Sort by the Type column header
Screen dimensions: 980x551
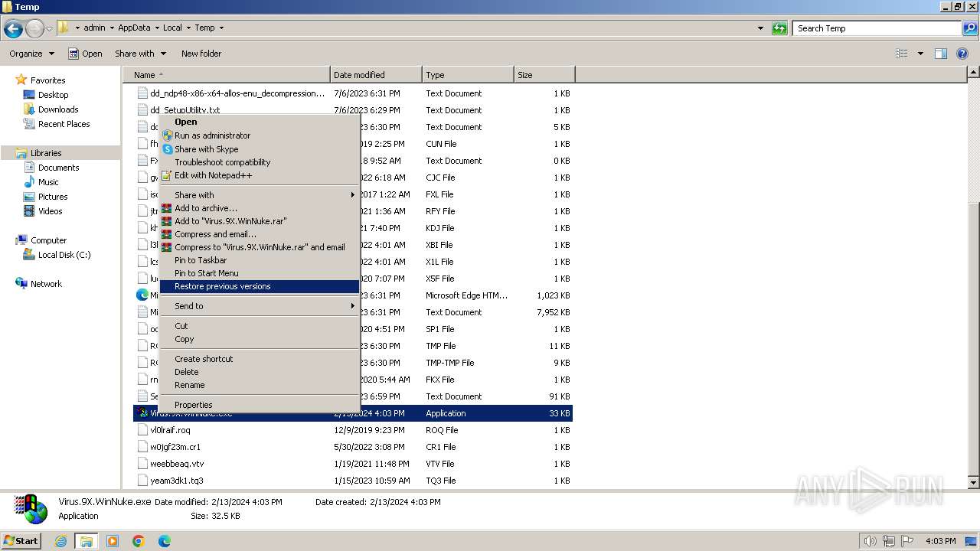tap(468, 75)
